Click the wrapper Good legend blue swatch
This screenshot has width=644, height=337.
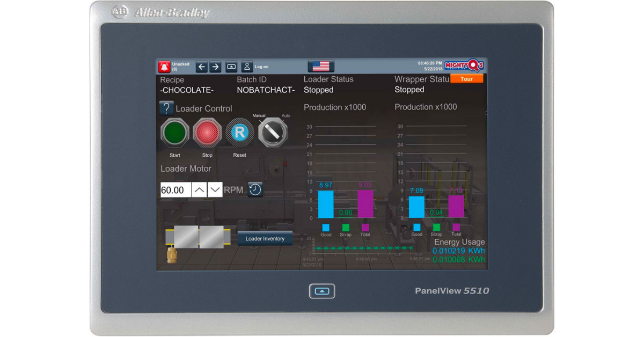coord(416,228)
